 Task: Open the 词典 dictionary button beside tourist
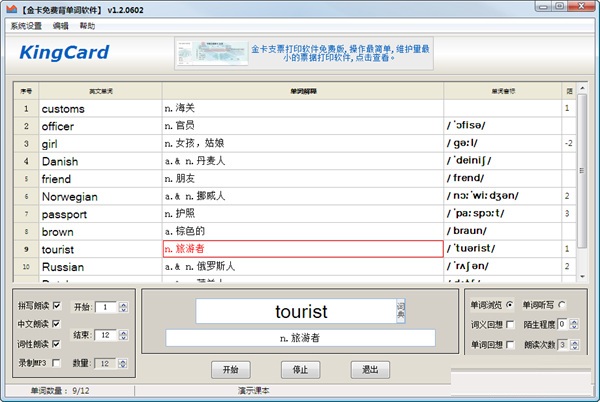(400, 311)
